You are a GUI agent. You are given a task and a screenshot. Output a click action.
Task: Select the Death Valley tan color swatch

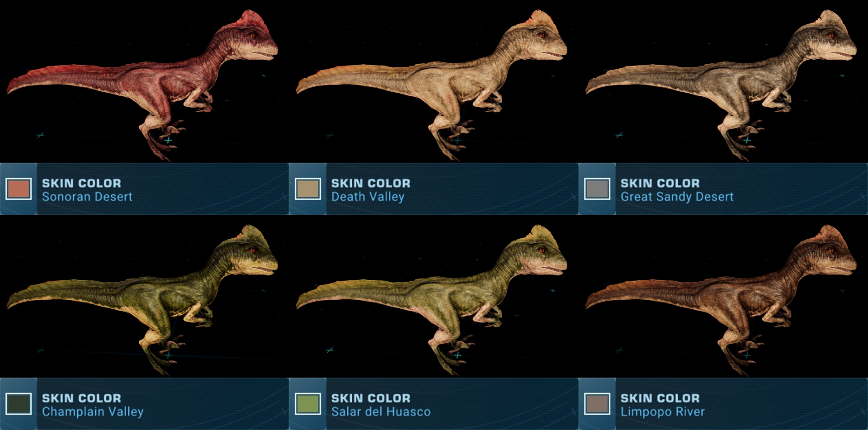pos(308,189)
